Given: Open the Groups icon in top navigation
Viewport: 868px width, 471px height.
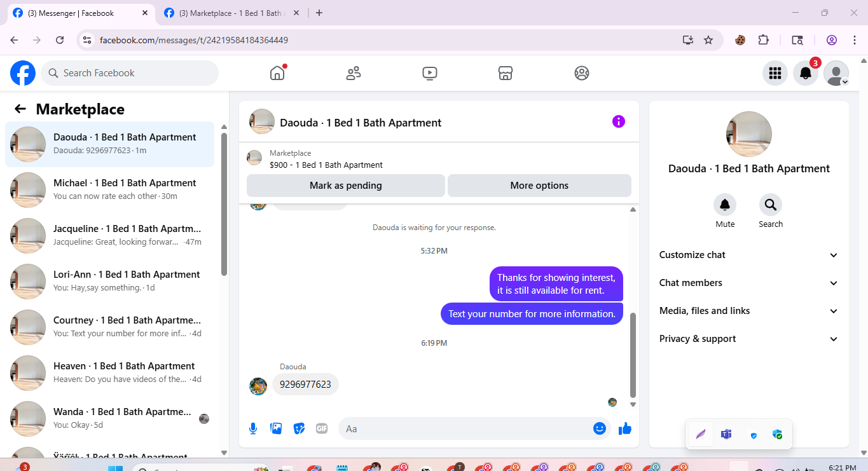Looking at the screenshot, I should pos(582,73).
